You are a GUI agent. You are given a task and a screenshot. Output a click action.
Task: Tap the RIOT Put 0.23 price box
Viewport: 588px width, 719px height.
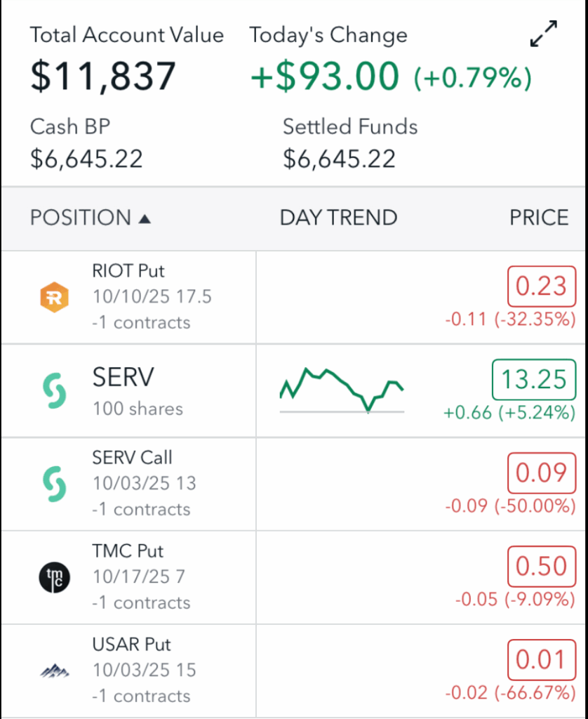click(540, 286)
